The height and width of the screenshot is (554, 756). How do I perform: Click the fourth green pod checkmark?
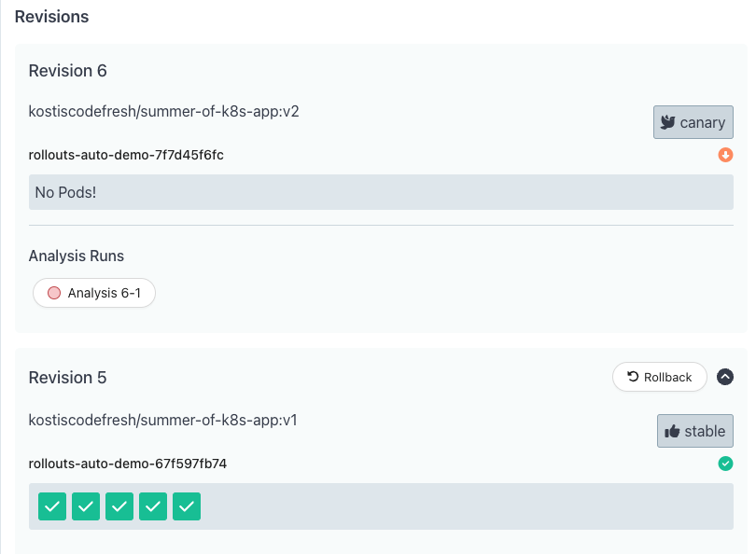(x=153, y=506)
